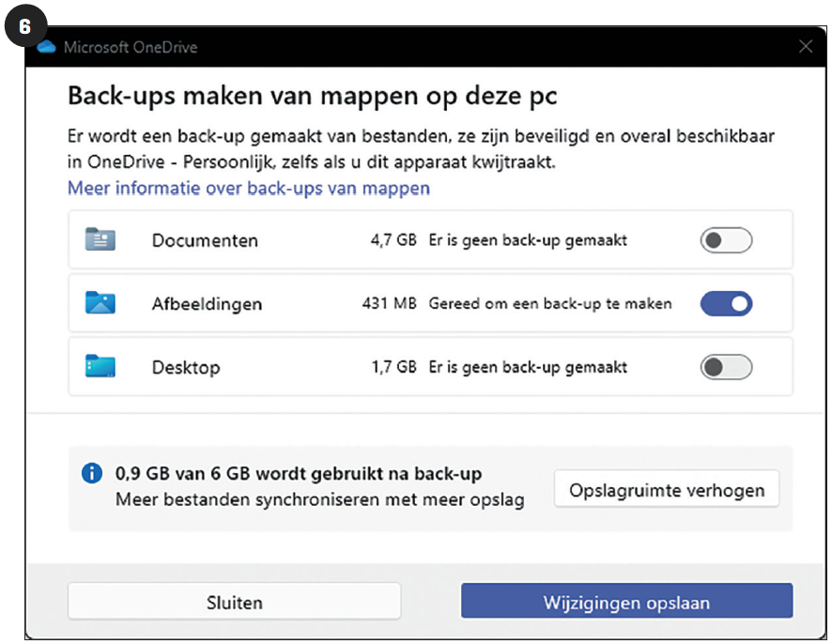Screen dimensions: 832x644
Task: Click 'Gereed om een back-up te maken' status
Action: [550, 303]
